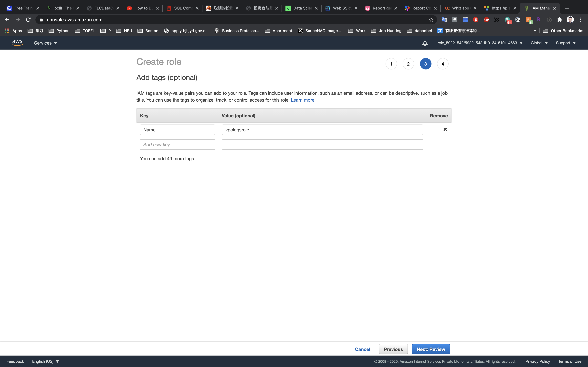Open the Google Translate extension icon
588x367 pixels.
tap(444, 20)
